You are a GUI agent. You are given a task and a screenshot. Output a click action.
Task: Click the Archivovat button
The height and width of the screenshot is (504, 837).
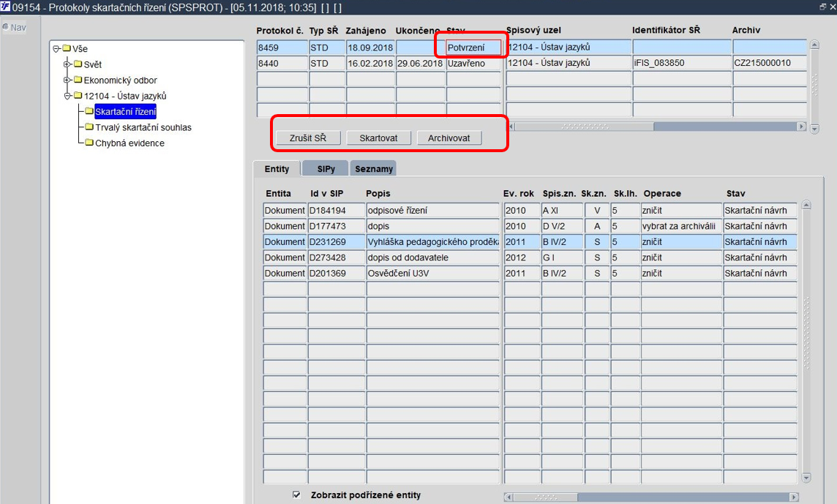(449, 138)
